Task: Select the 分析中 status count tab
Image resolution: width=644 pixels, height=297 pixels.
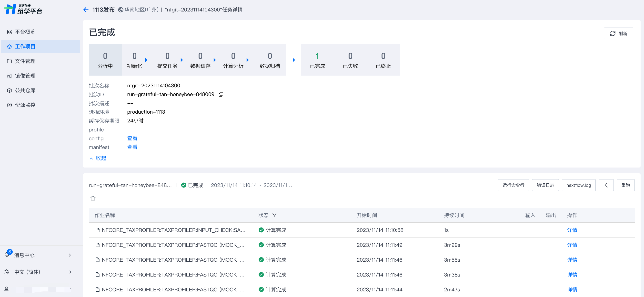Action: (x=105, y=60)
